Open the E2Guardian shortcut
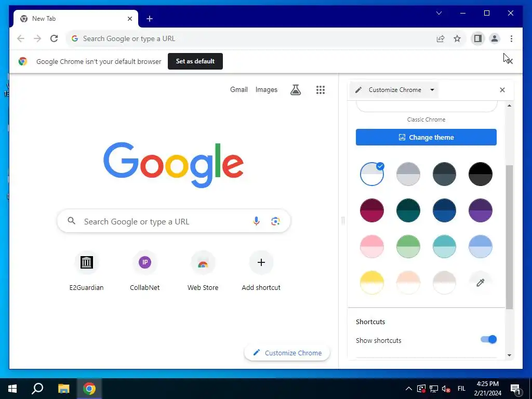The image size is (532, 399). coord(87,270)
